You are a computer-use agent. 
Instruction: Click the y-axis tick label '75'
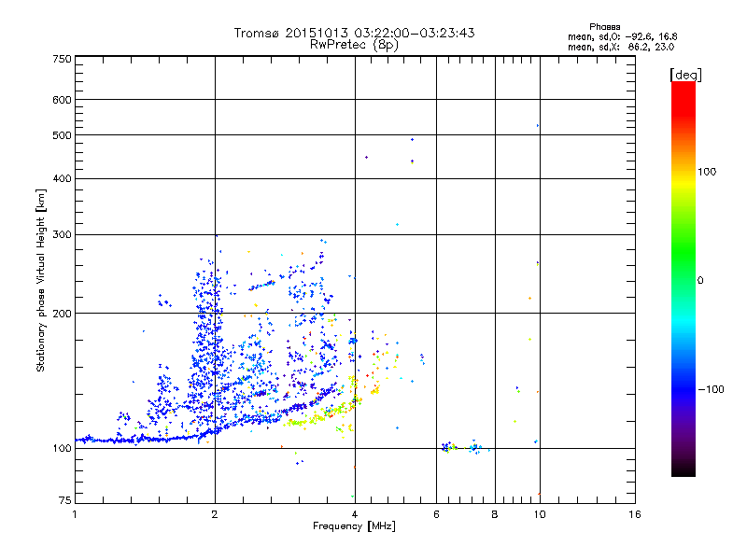pyautogui.click(x=65, y=500)
